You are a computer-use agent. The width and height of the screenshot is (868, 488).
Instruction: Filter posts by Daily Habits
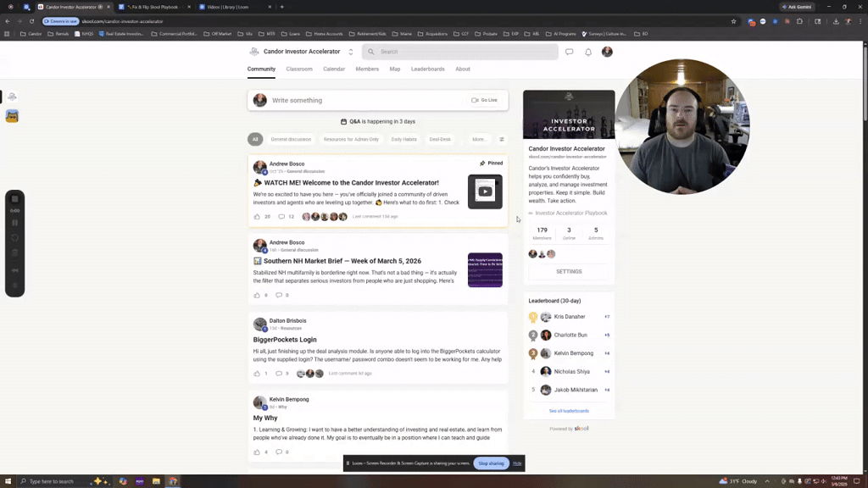[x=403, y=140]
